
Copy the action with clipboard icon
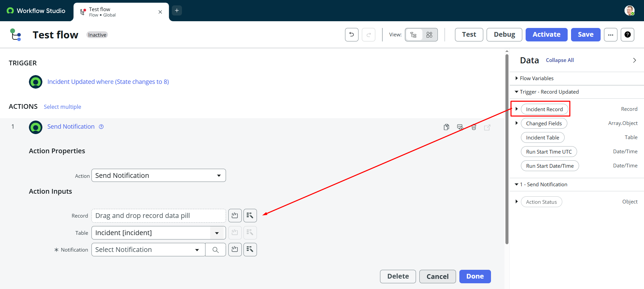446,127
